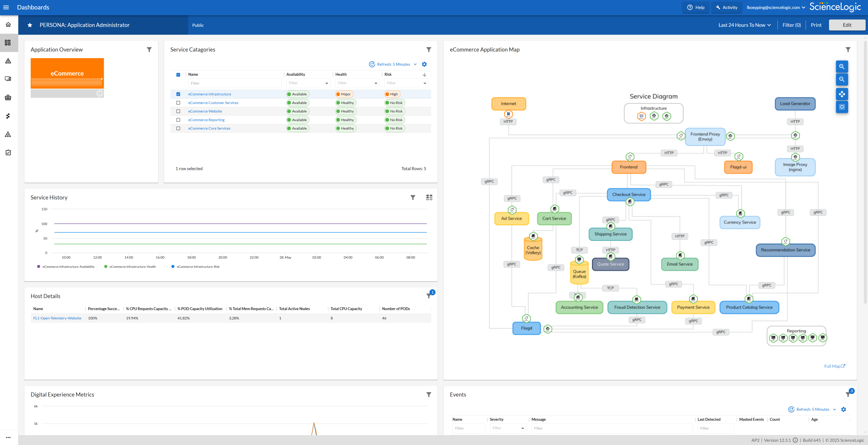Viewport: 868px width, 445px height.
Task: Check the eCommerce Website row checkbox
Action: (178, 112)
